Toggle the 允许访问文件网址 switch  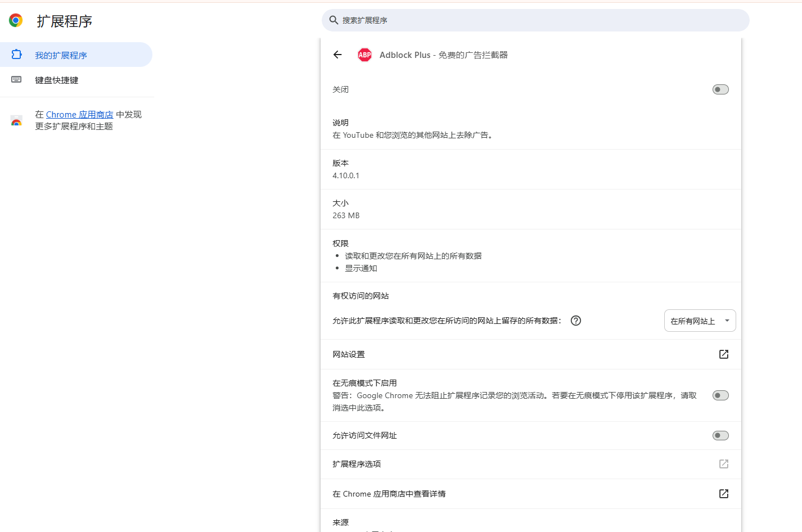pyautogui.click(x=720, y=435)
